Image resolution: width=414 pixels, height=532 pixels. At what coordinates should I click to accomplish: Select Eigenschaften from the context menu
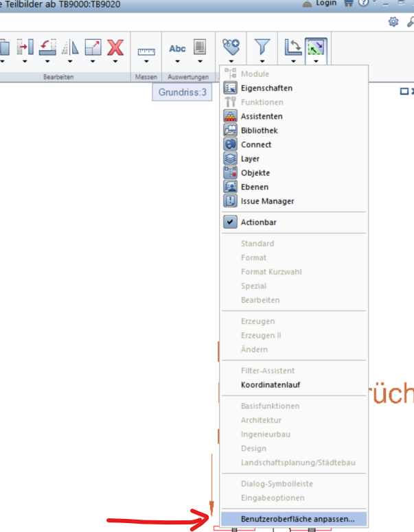(266, 88)
